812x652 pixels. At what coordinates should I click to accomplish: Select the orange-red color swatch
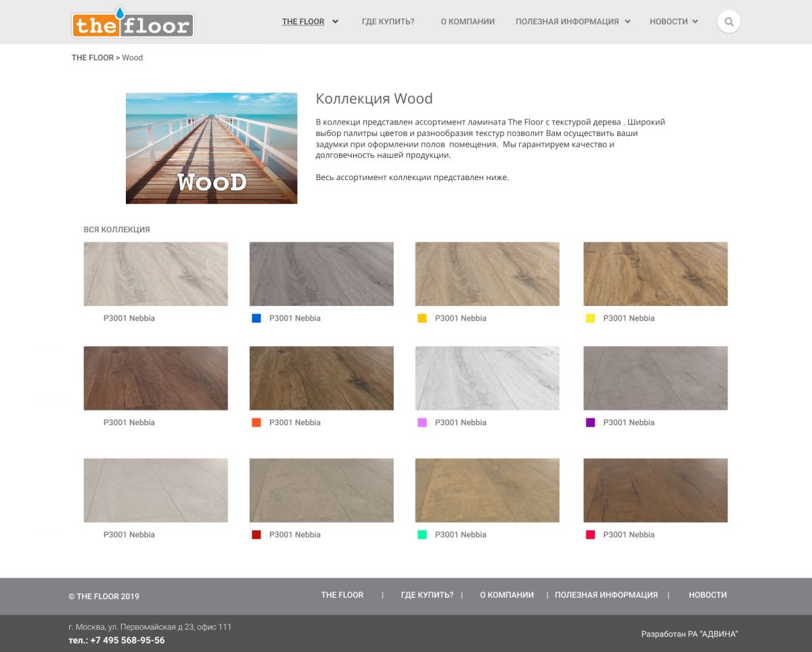[x=256, y=422]
